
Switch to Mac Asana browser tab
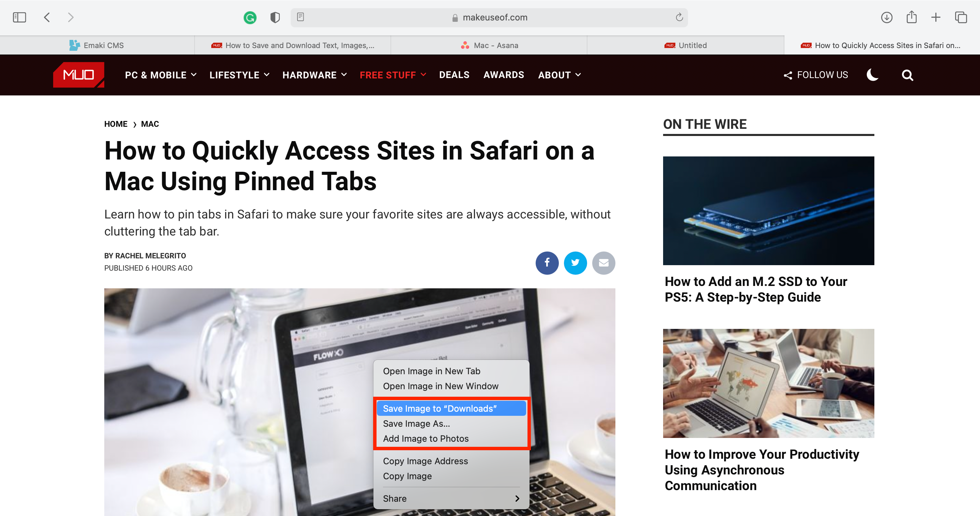[x=489, y=45]
